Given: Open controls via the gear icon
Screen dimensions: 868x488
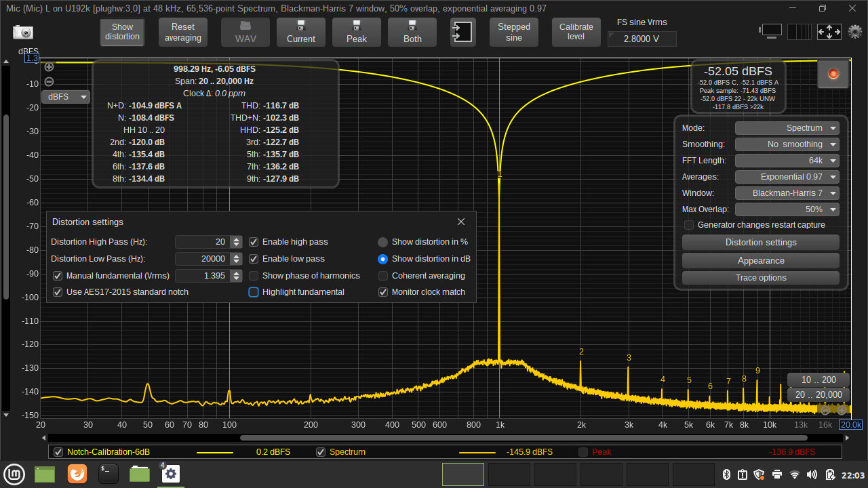Looking at the screenshot, I should click(855, 31).
